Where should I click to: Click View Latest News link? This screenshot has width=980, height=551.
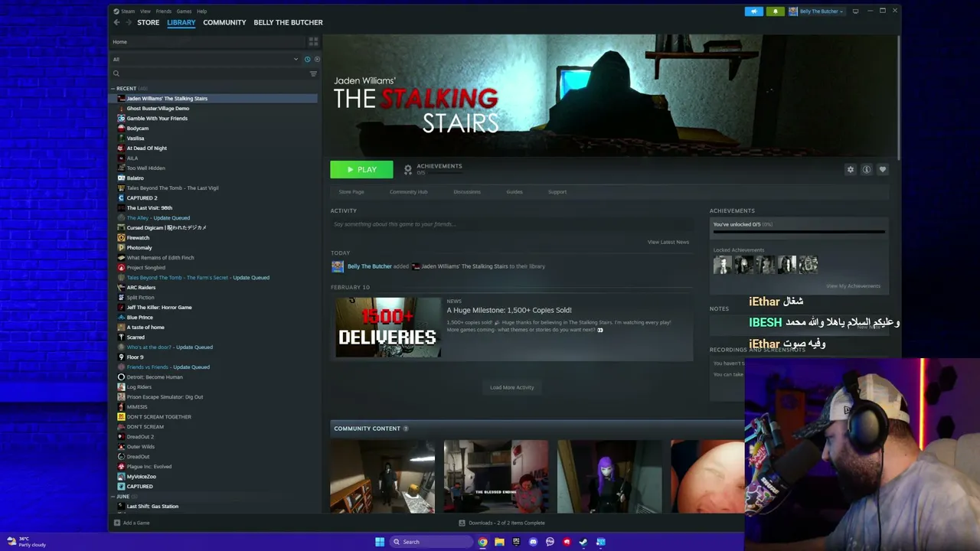(x=668, y=242)
